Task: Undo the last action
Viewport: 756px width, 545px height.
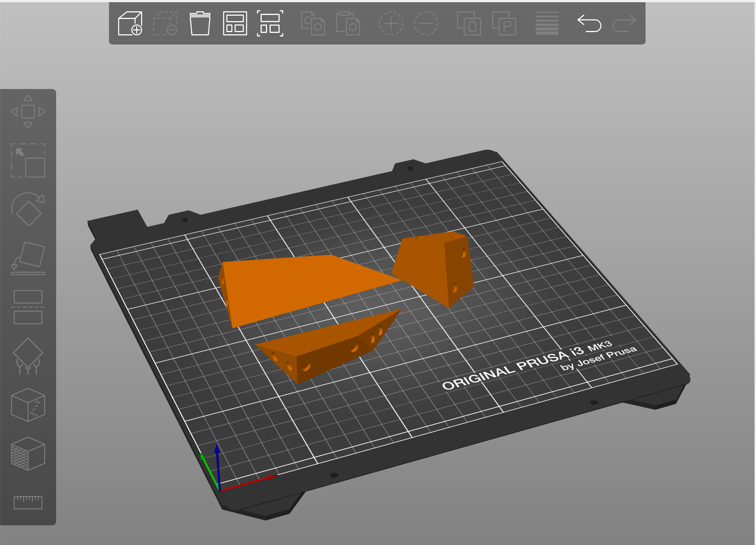Action: [x=589, y=23]
